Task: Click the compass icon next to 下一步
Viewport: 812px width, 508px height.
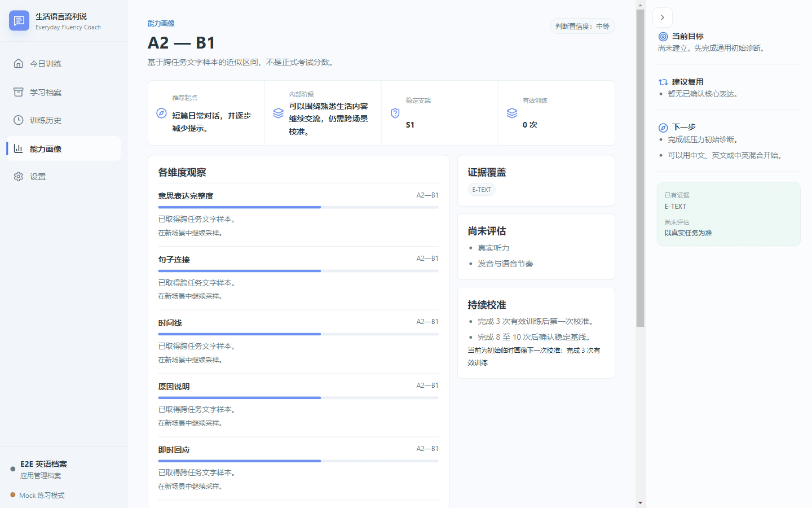Action: [663, 128]
